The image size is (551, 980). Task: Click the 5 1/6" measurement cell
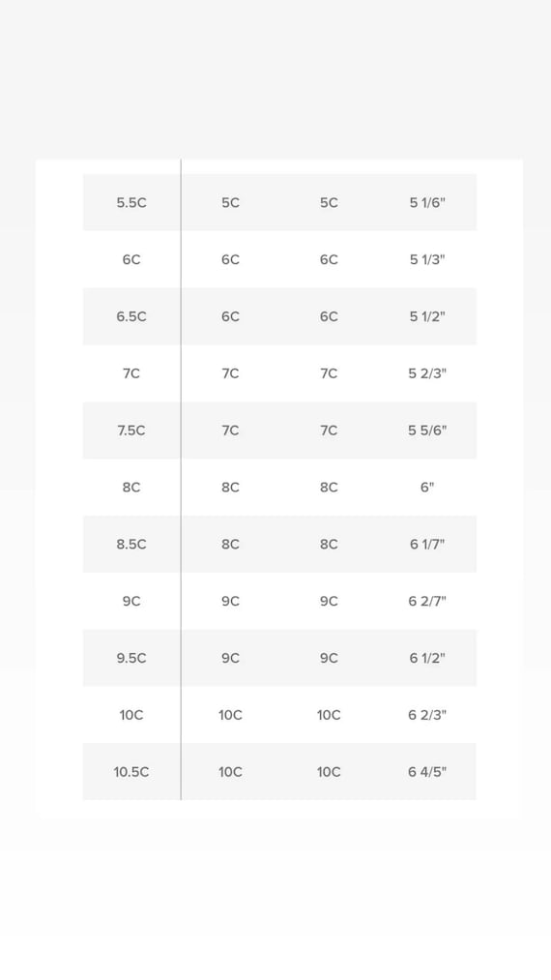point(427,202)
